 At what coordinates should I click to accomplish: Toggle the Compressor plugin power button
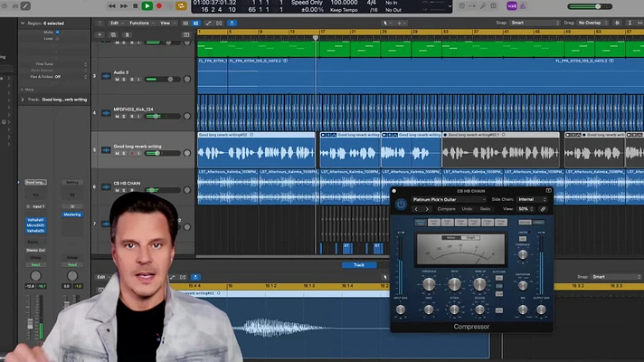click(x=401, y=205)
